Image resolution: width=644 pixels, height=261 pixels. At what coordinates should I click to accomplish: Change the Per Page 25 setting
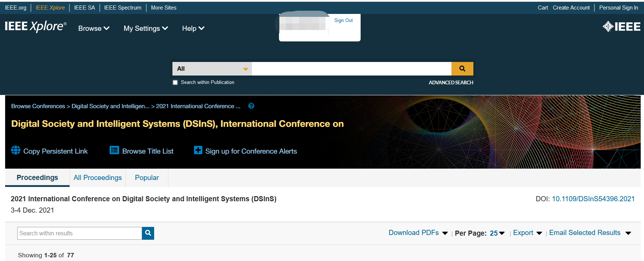(497, 233)
